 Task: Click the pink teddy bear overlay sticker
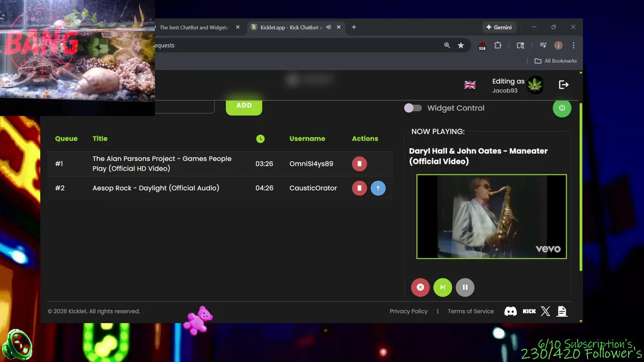pos(198,320)
